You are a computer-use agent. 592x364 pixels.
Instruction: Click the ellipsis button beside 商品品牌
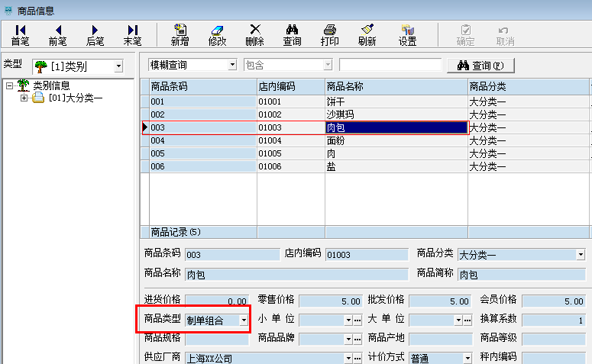click(357, 340)
